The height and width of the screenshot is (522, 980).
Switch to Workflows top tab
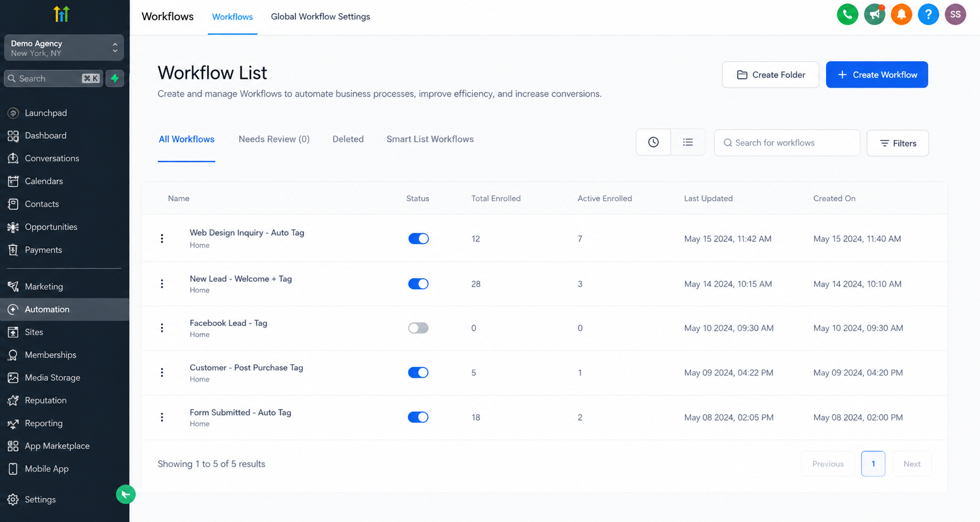(232, 17)
